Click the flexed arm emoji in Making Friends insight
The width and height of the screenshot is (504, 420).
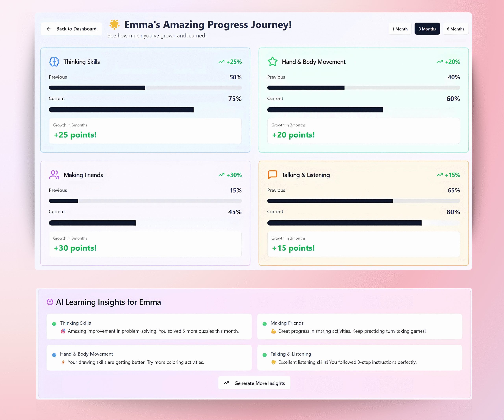pyautogui.click(x=274, y=331)
